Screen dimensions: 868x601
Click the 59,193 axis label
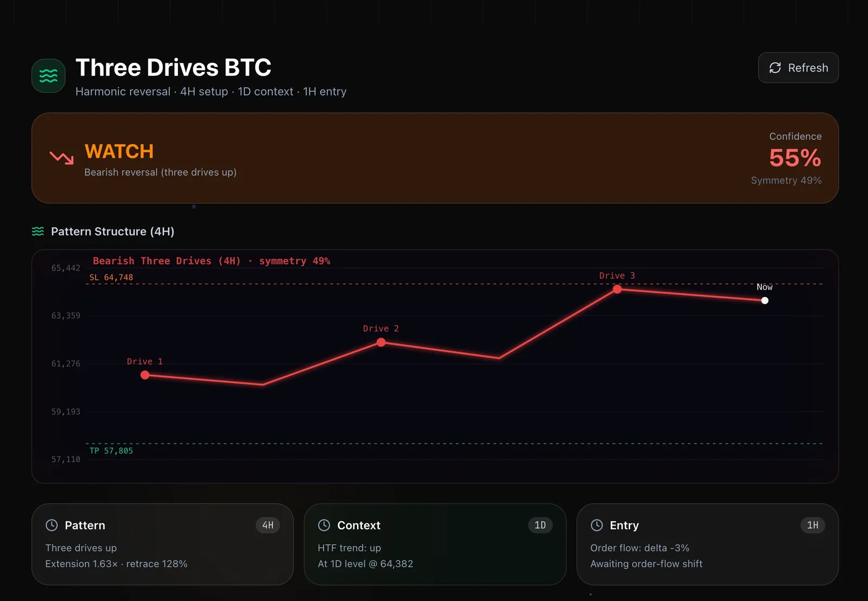[66, 412]
